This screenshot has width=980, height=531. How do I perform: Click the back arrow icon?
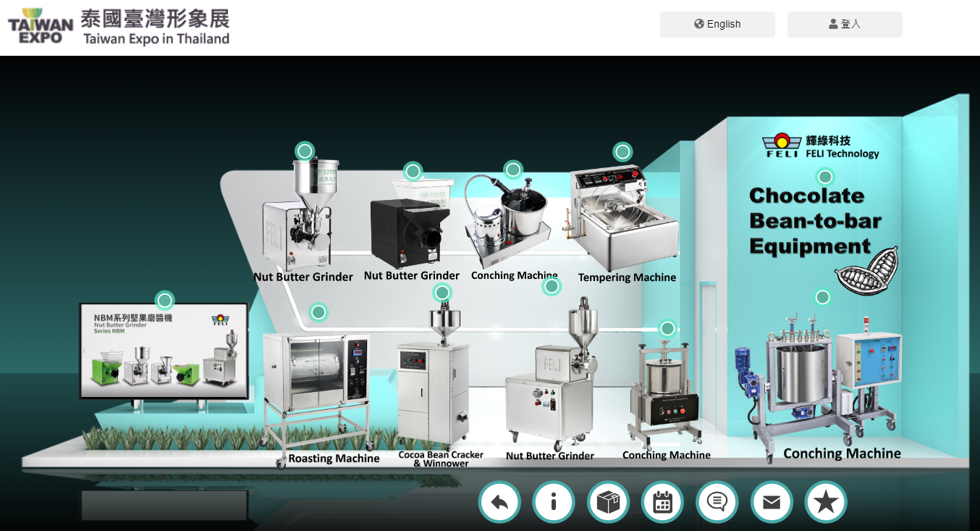click(499, 502)
